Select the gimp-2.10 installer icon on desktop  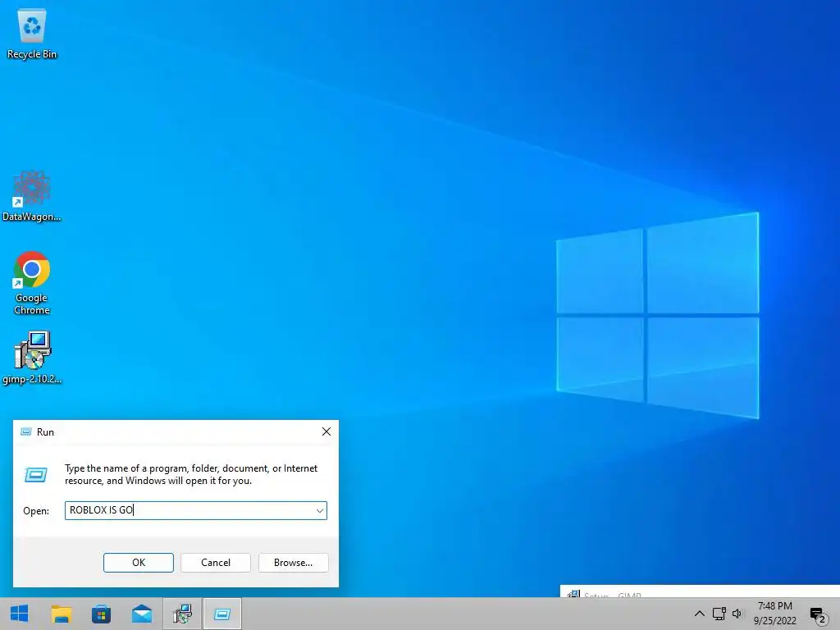(x=32, y=358)
